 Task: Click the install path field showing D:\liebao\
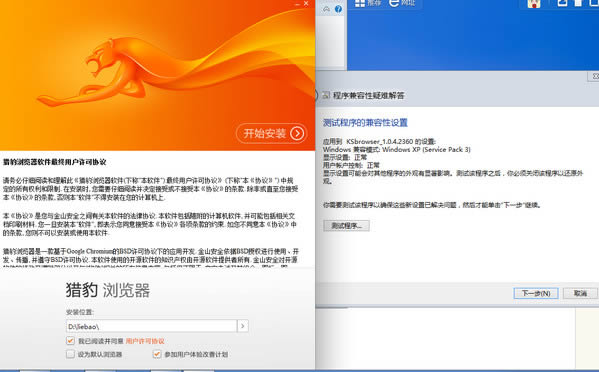tap(151, 326)
